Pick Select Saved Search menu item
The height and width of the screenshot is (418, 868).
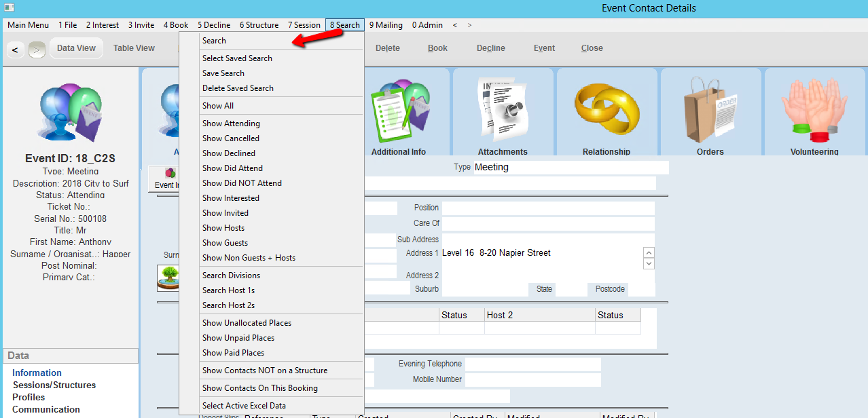click(x=237, y=58)
